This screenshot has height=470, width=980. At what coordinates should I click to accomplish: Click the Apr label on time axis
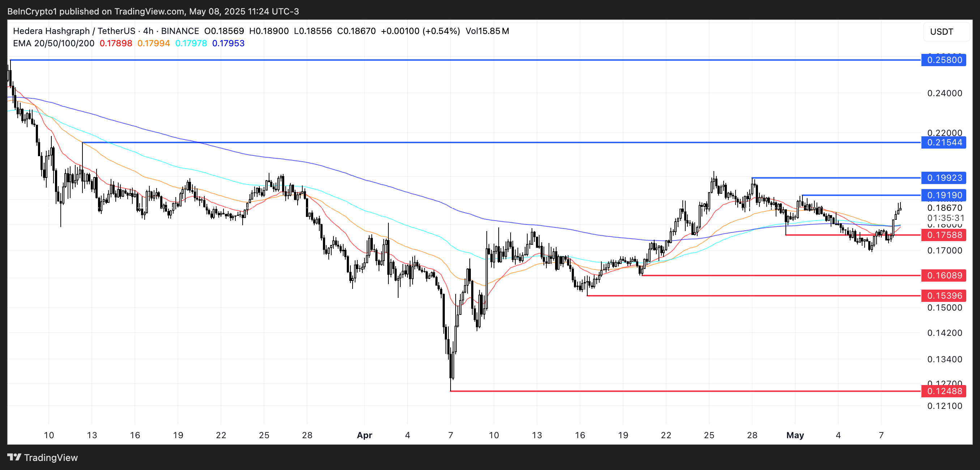(364, 435)
